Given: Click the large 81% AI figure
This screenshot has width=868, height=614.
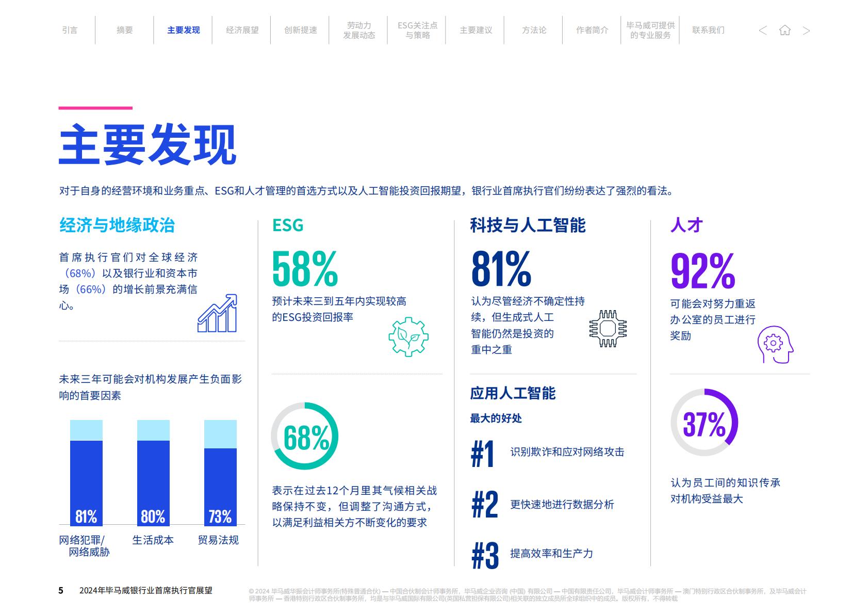Looking at the screenshot, I should (x=501, y=269).
